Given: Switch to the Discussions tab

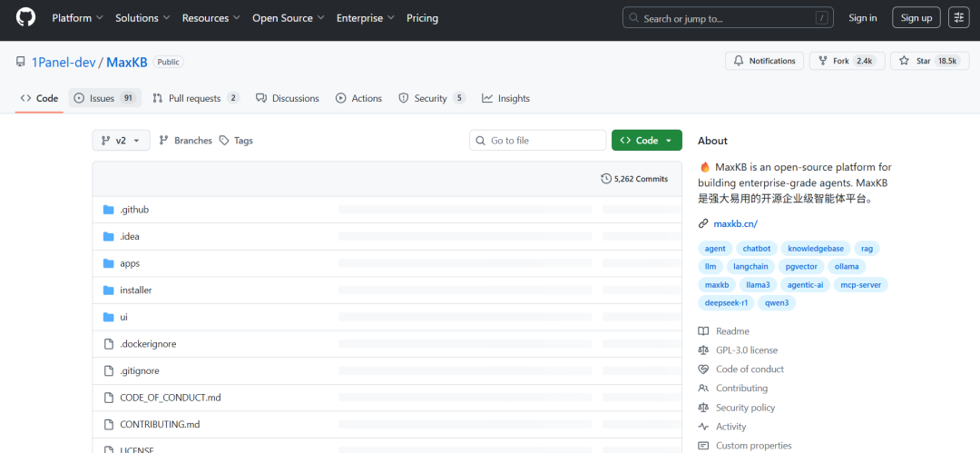Looking at the screenshot, I should [288, 98].
